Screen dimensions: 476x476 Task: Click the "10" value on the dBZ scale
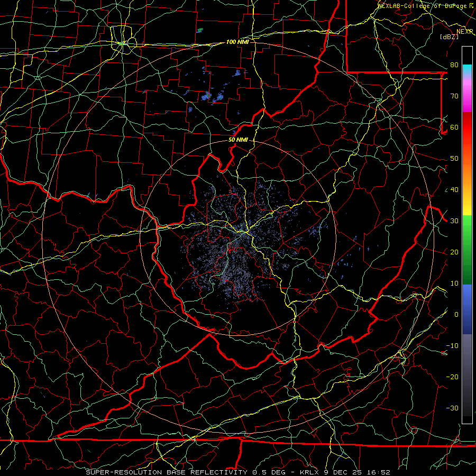click(454, 283)
